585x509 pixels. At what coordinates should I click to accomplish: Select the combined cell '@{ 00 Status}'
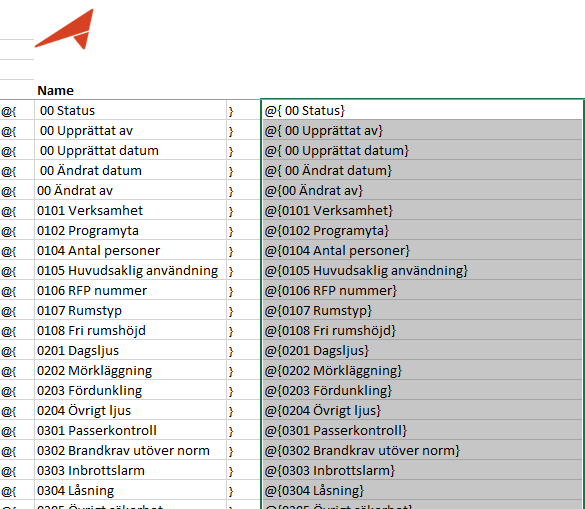(422, 110)
